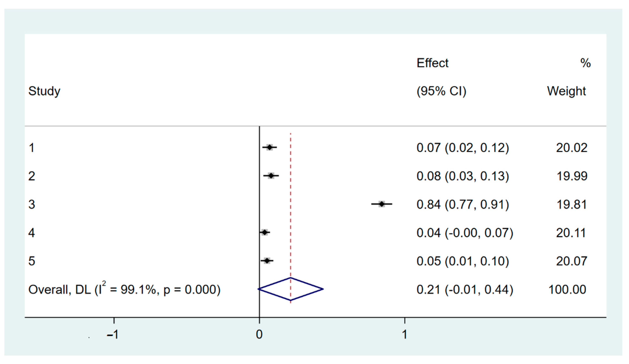Click the -1 axis tick label
Image resolution: width=629 pixels, height=364 pixels.
[113, 334]
